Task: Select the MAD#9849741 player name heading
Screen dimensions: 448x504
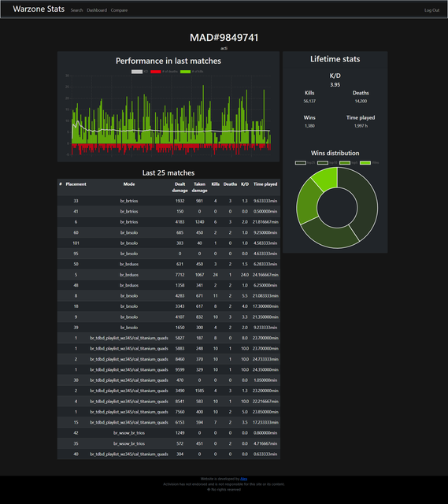Action: coord(224,38)
